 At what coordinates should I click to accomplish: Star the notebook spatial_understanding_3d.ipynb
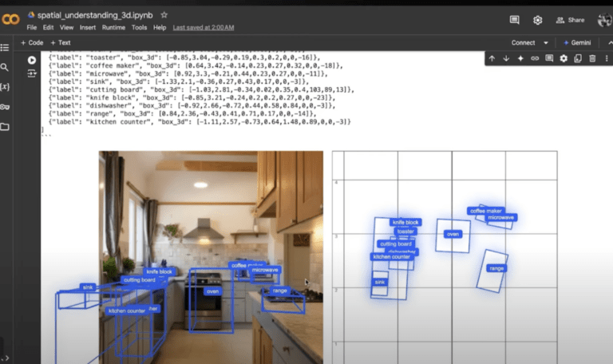pyautogui.click(x=164, y=15)
